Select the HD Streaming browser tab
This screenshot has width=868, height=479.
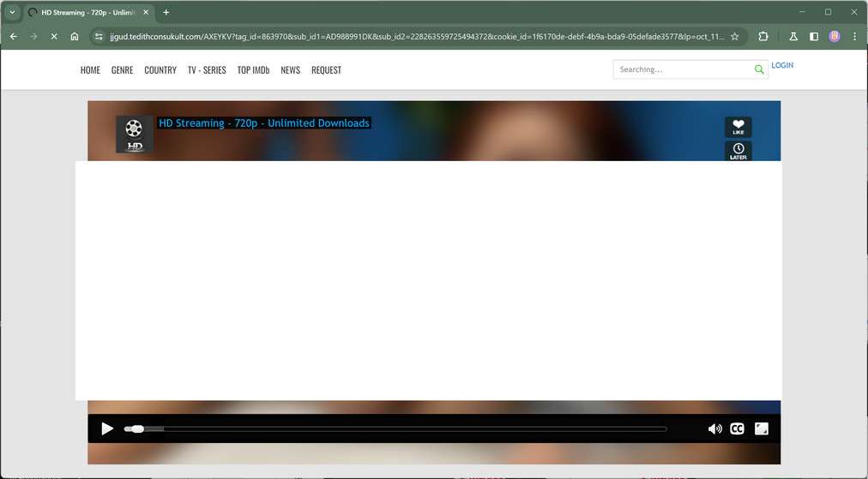tap(88, 12)
